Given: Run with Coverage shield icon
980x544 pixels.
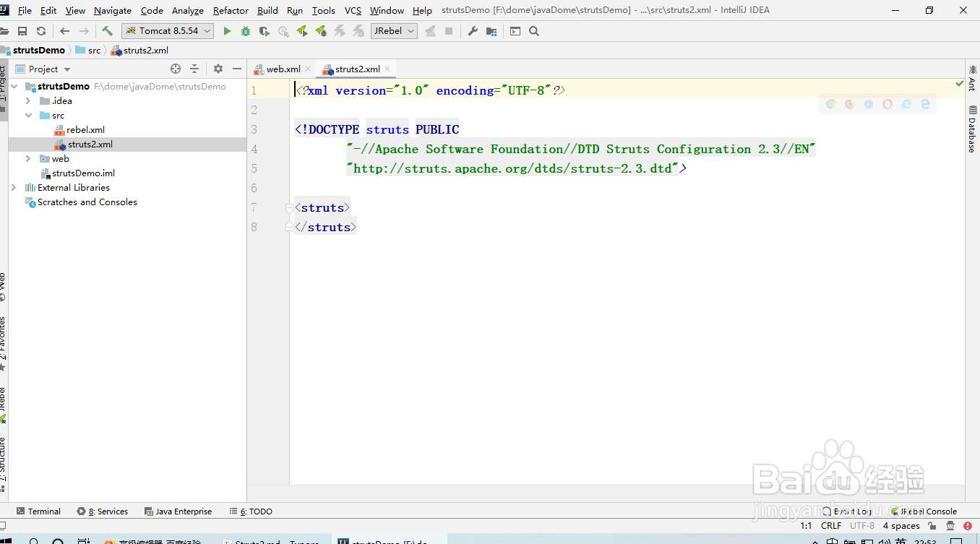Looking at the screenshot, I should 265,31.
